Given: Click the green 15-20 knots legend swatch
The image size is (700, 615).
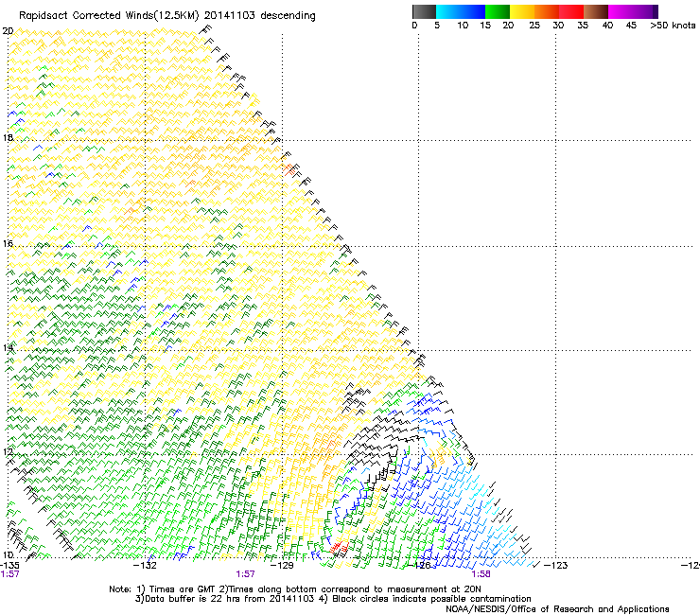Looking at the screenshot, I should click(x=498, y=11).
